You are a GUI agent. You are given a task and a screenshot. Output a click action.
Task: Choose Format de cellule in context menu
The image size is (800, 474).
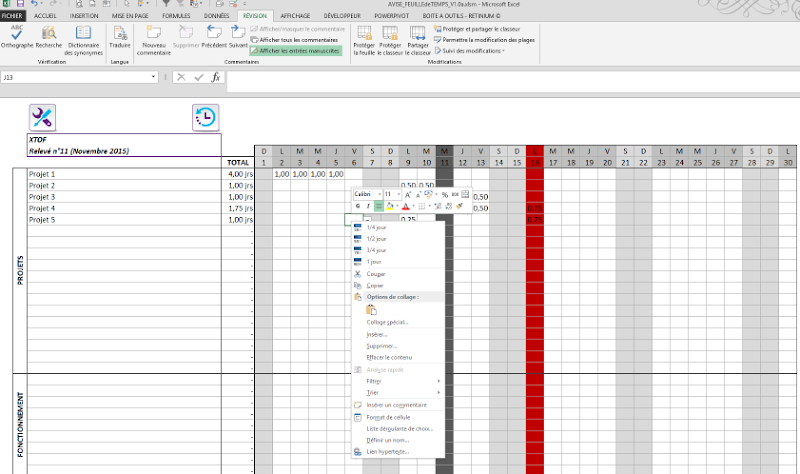tap(389, 416)
